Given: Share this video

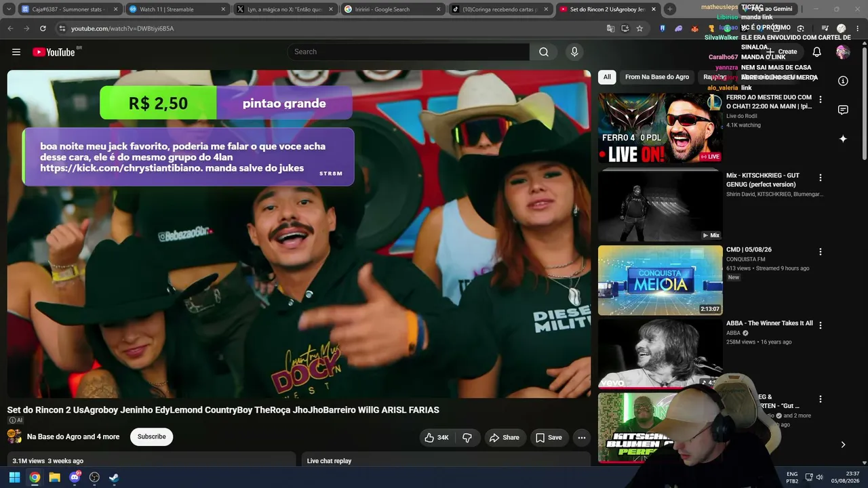Looking at the screenshot, I should tap(504, 438).
